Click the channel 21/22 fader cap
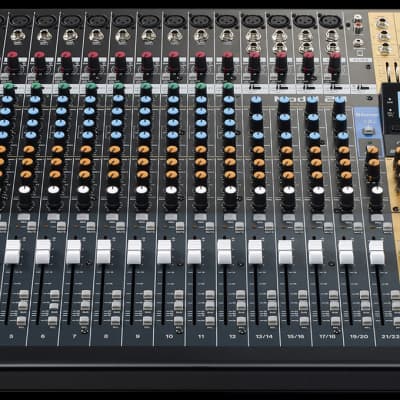 point(377,252)
